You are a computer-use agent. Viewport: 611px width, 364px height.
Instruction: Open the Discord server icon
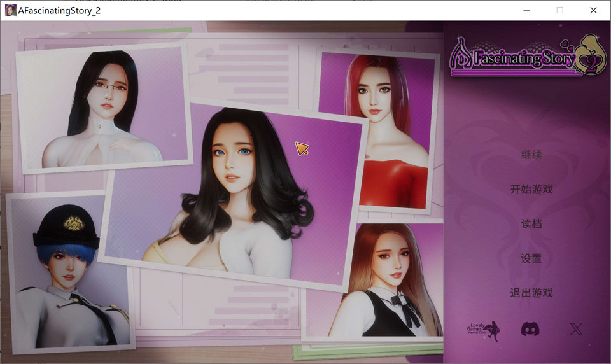pos(530,329)
